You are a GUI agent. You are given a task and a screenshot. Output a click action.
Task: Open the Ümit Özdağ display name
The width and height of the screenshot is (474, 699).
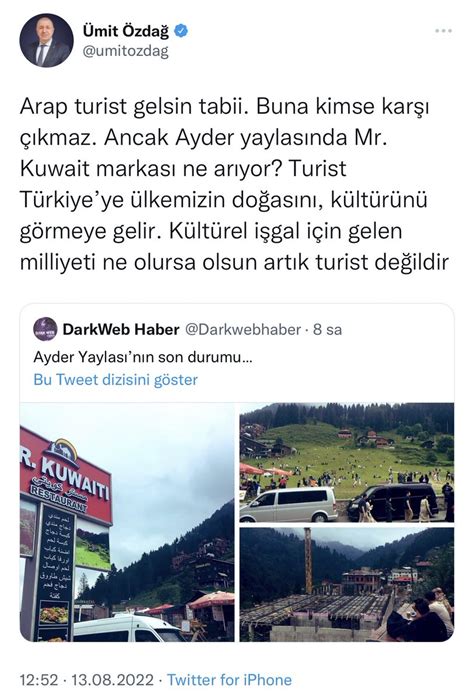coord(126,31)
